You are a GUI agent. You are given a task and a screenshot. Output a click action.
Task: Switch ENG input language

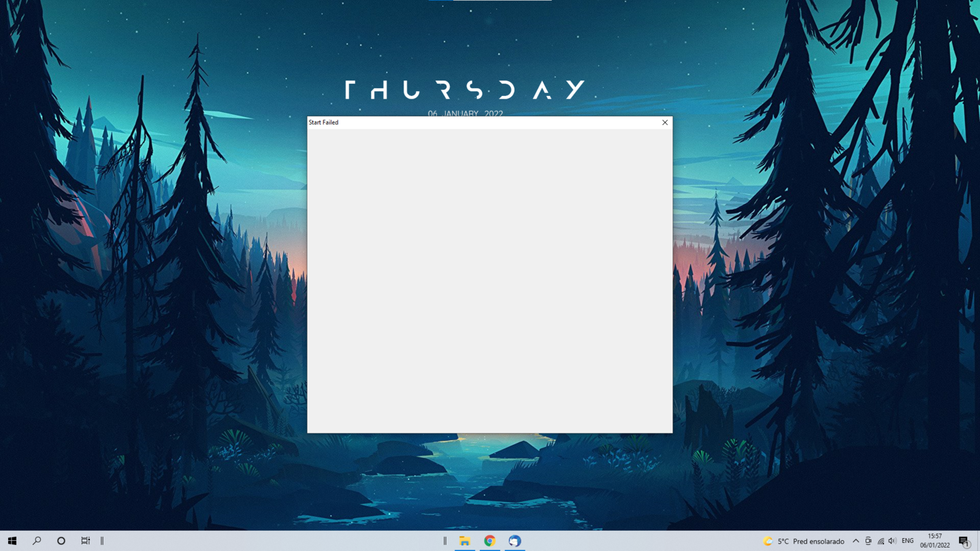click(x=908, y=541)
